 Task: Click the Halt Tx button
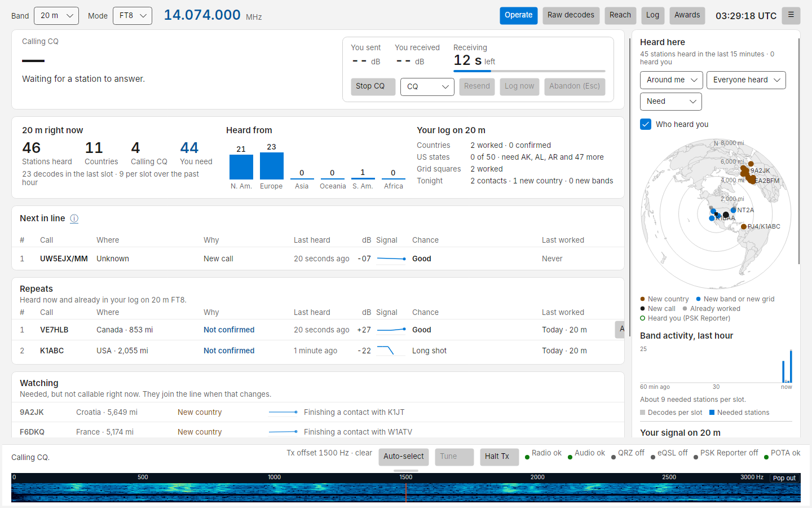500,457
